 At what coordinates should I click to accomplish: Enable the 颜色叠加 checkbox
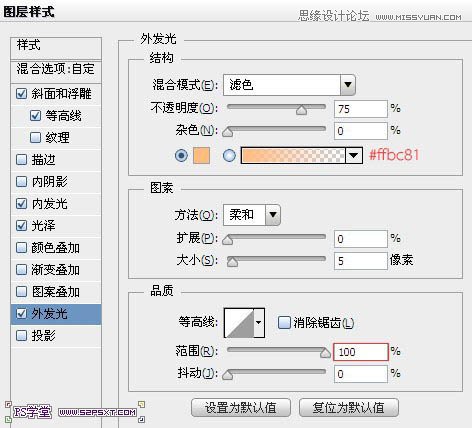click(21, 248)
